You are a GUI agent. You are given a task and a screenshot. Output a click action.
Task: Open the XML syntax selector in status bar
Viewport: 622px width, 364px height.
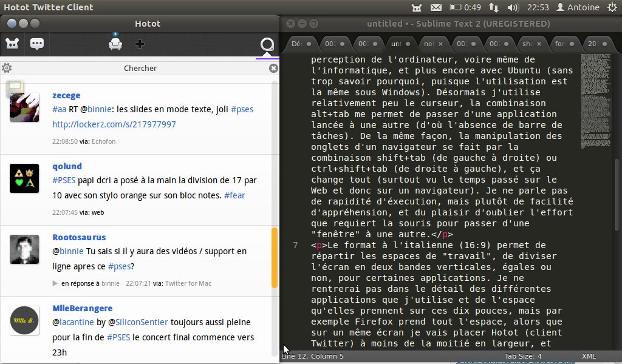coord(589,356)
